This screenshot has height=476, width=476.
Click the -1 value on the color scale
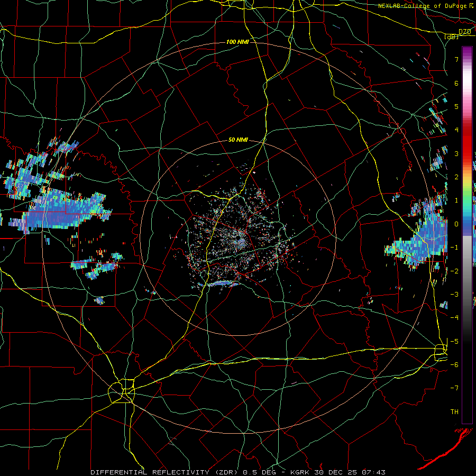(x=454, y=248)
